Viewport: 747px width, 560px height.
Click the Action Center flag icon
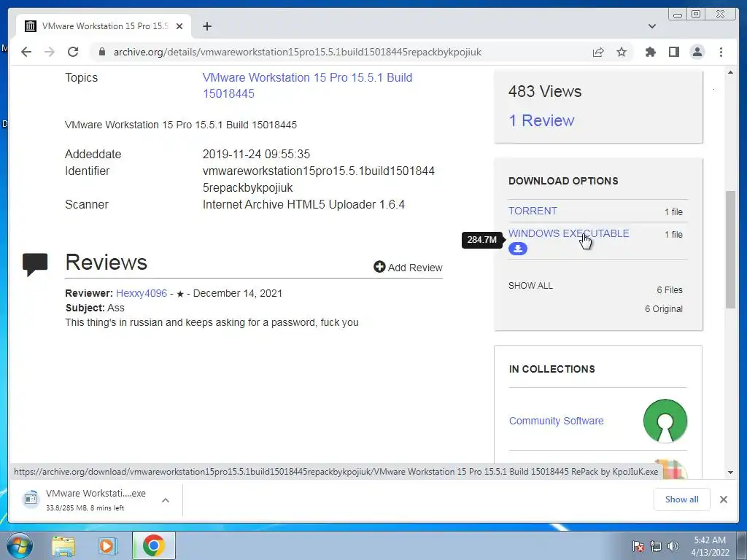(638, 546)
